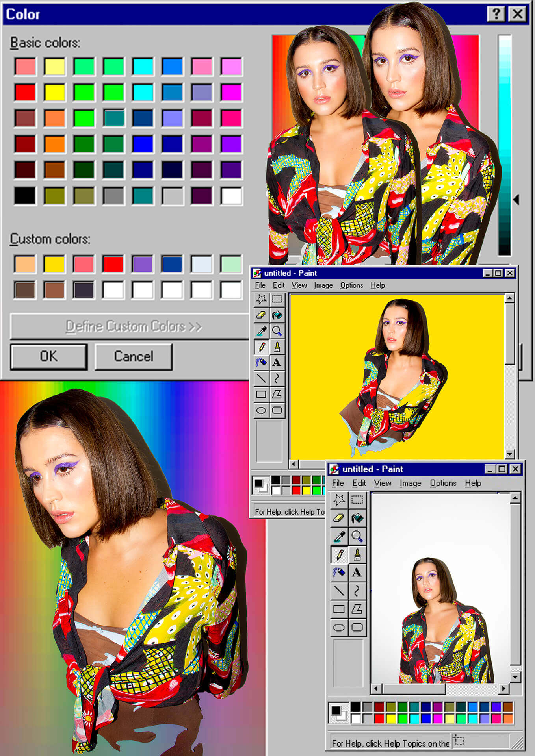Select Magnifier tool in lower Paint window
The image size is (535, 756).
coord(357,536)
